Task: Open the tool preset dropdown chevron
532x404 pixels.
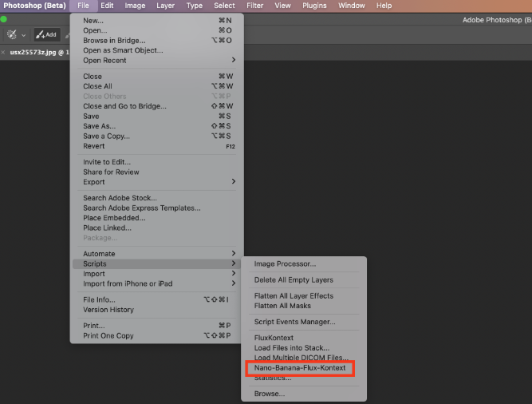Action: 23,35
